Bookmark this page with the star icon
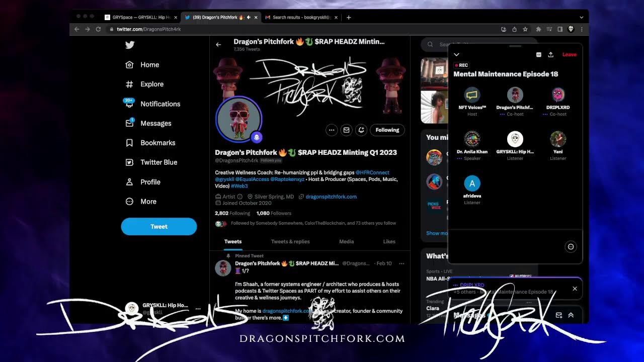 tap(525, 29)
